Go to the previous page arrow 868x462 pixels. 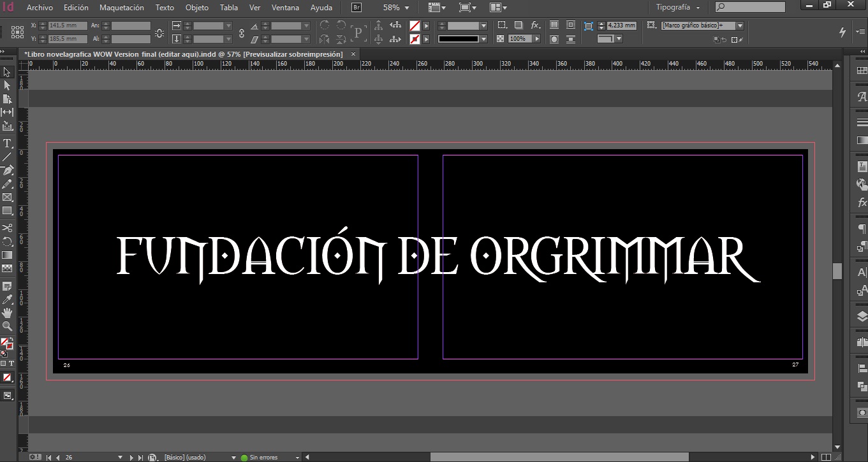[x=58, y=458]
